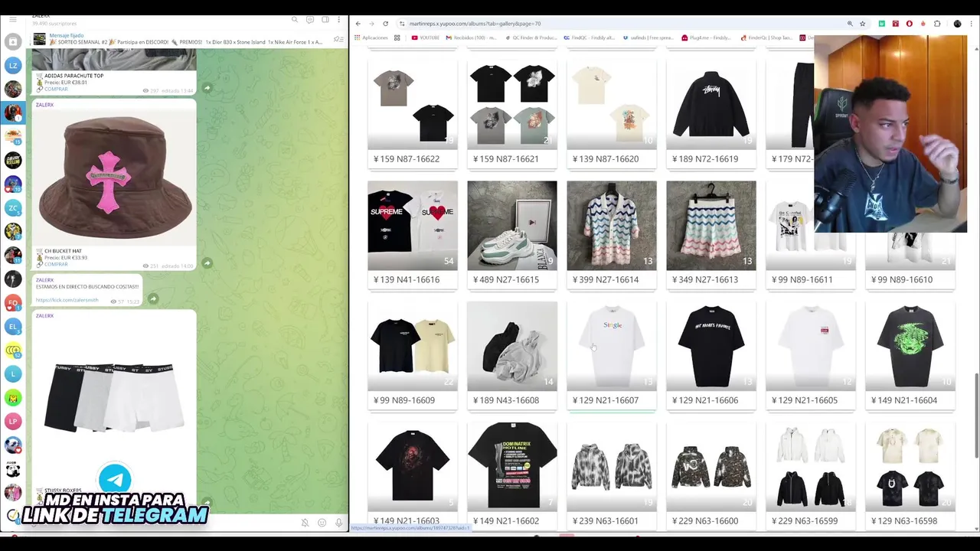The width and height of the screenshot is (980, 551).
Task: Forward the CH BUCKET HAT post
Action: (207, 263)
